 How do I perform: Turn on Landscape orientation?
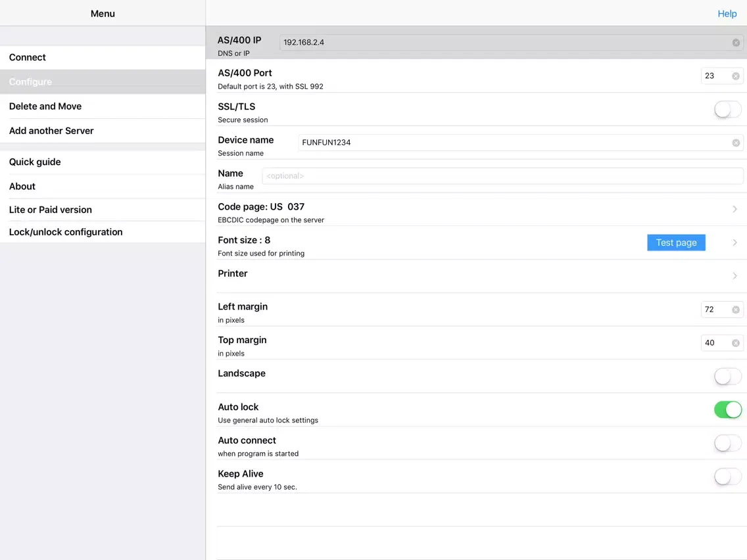pos(727,377)
